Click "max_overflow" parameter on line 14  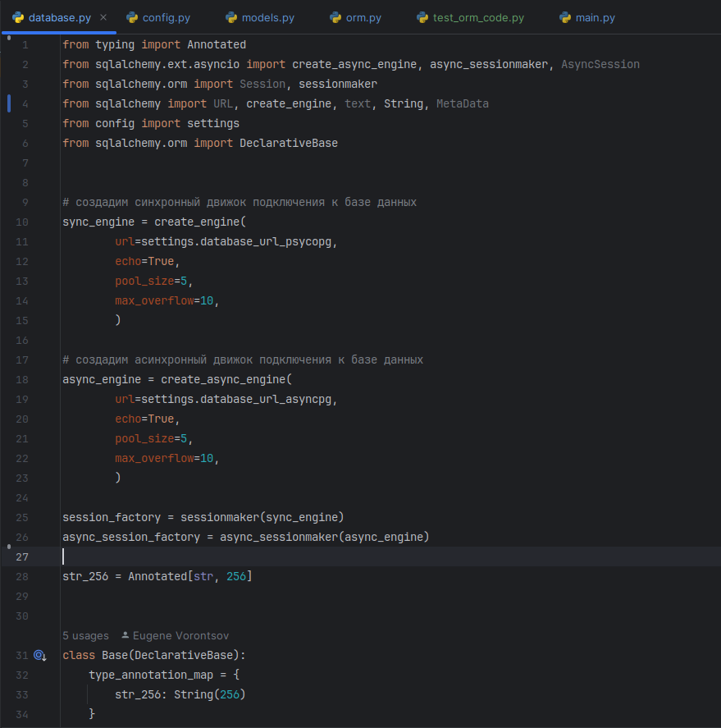point(154,301)
